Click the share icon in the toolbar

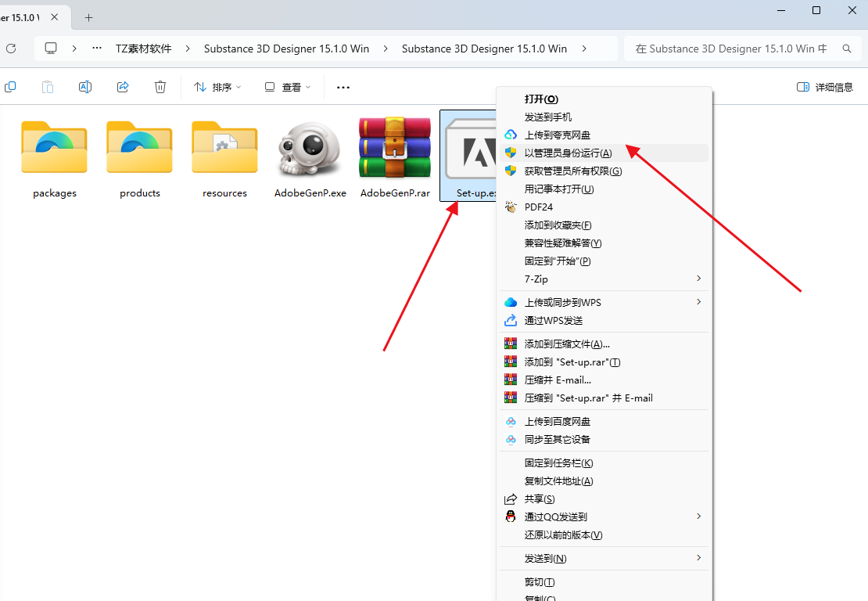pyautogui.click(x=123, y=87)
